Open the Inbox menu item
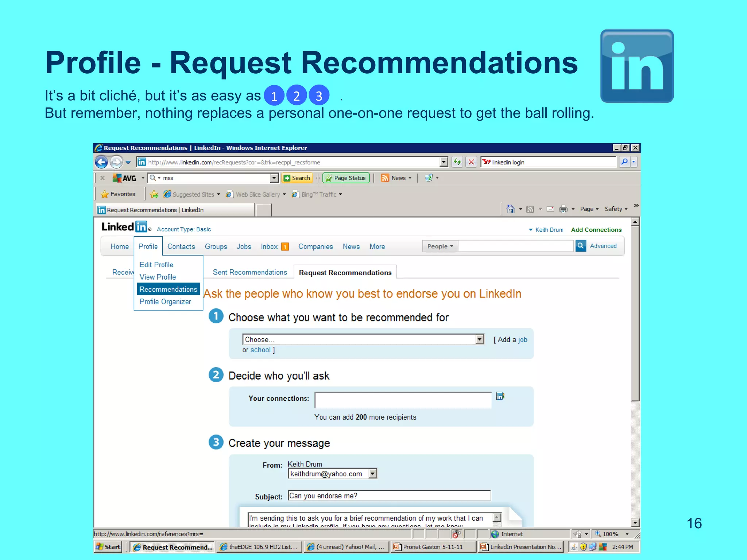 (x=275, y=246)
